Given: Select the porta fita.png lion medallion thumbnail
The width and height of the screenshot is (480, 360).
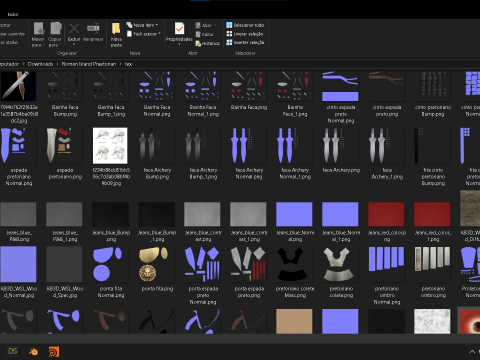Looking at the screenshot, I should click(157, 264).
